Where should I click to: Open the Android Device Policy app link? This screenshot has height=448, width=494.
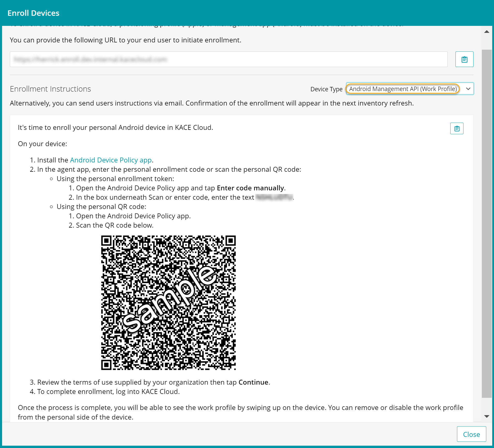(x=111, y=160)
